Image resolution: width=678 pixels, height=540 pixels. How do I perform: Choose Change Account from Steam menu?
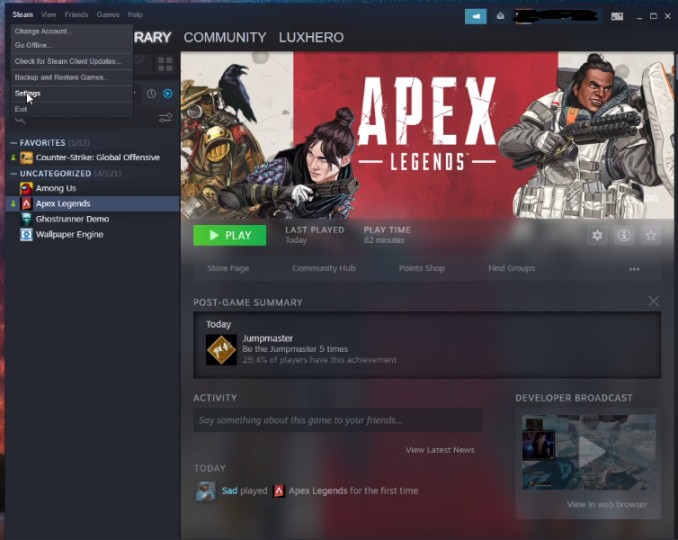click(x=72, y=31)
